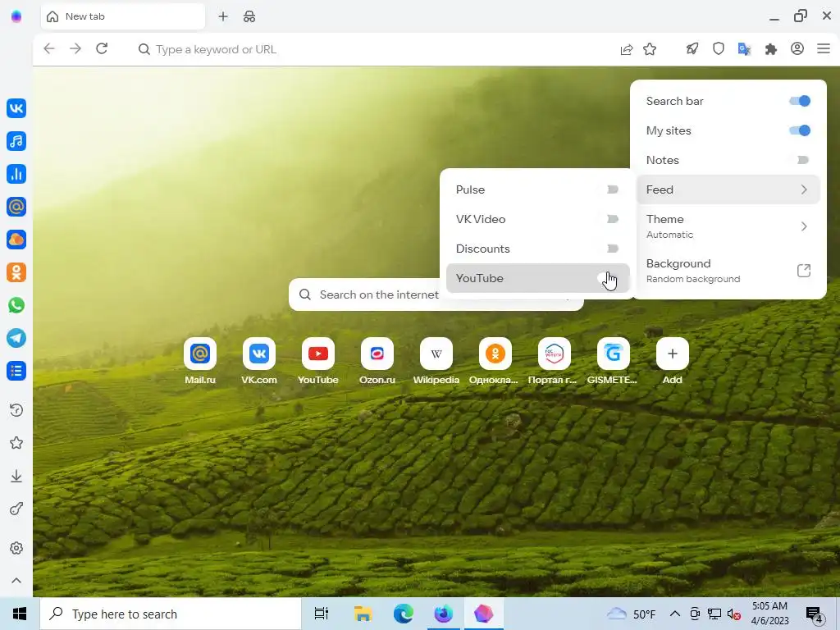The width and height of the screenshot is (840, 630).
Task: Enable the Pulse feed toggle
Action: click(x=611, y=189)
